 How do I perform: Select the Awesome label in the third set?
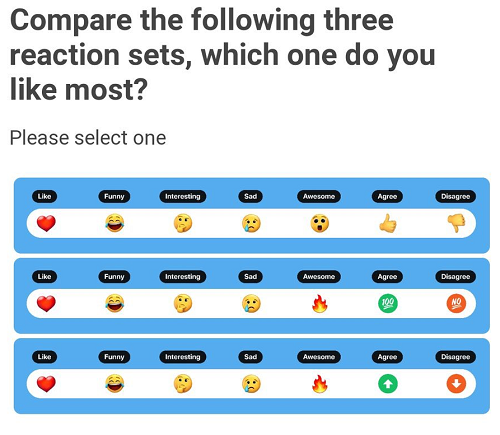point(319,357)
